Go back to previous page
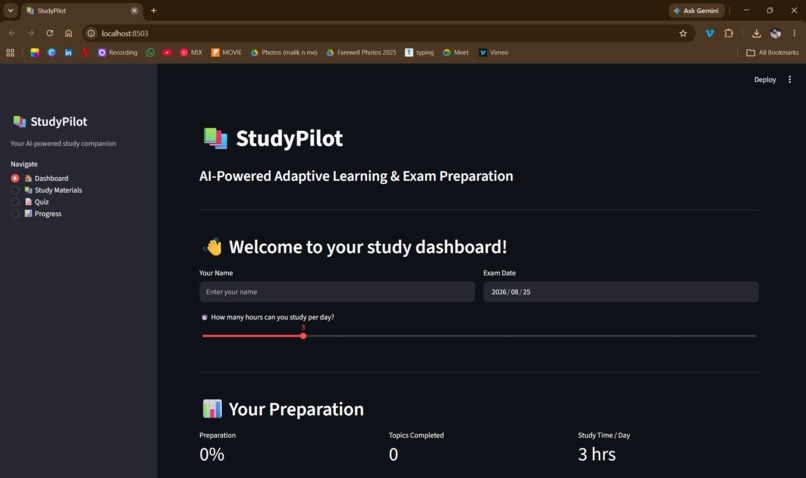This screenshot has height=478, width=806. click(x=12, y=33)
